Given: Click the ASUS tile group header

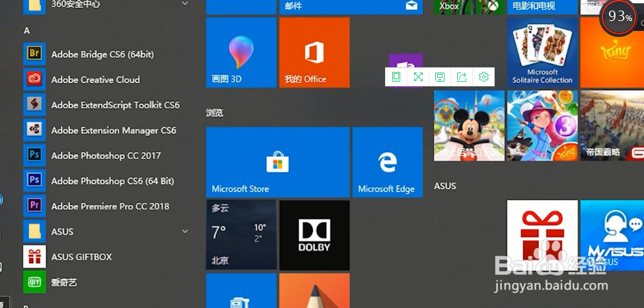Looking at the screenshot, I should 445,186.
